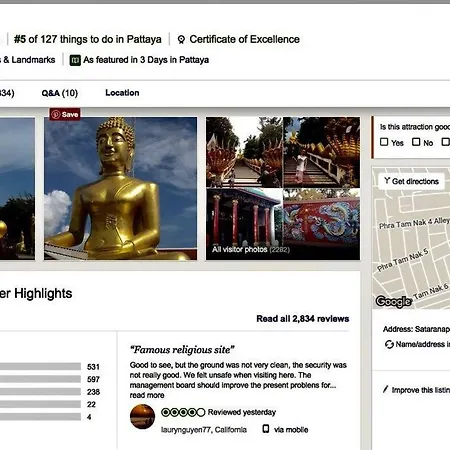450x450 pixels.
Task: Click the Google logo on the map
Action: (393, 301)
